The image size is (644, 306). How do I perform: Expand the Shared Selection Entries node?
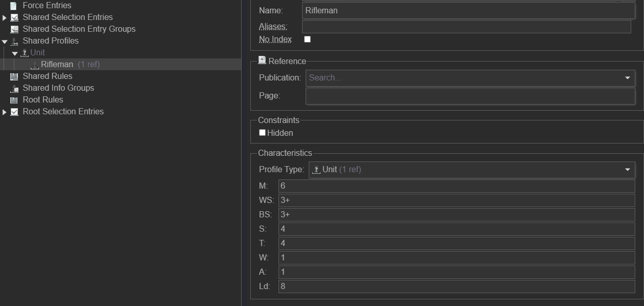[5, 17]
